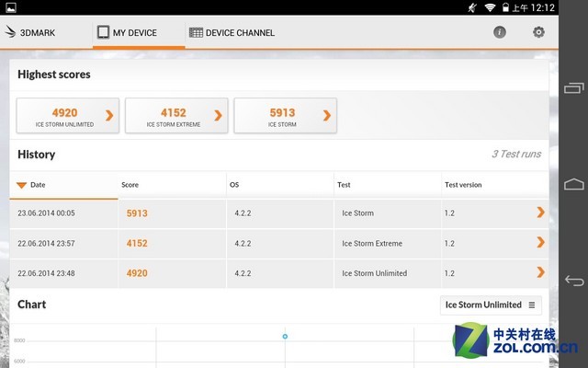
Task: Open the 4920 Ice Storm Unlimited score card
Action: point(68,116)
